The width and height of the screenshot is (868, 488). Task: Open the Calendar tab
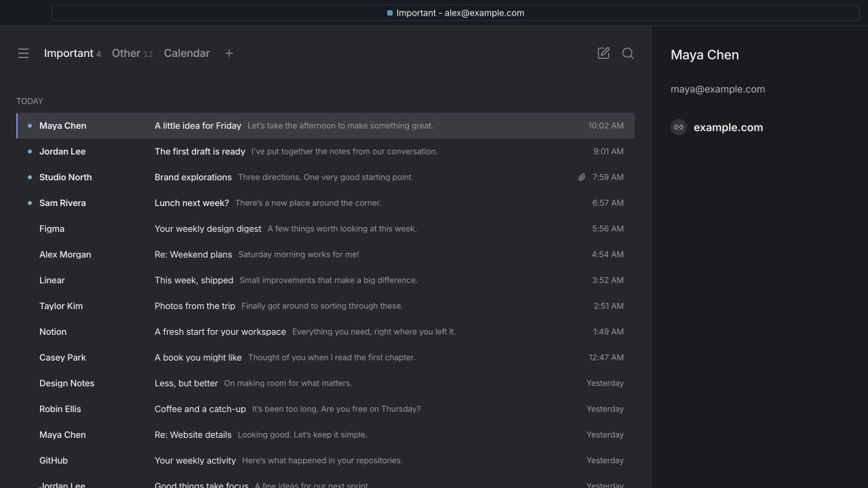[186, 53]
